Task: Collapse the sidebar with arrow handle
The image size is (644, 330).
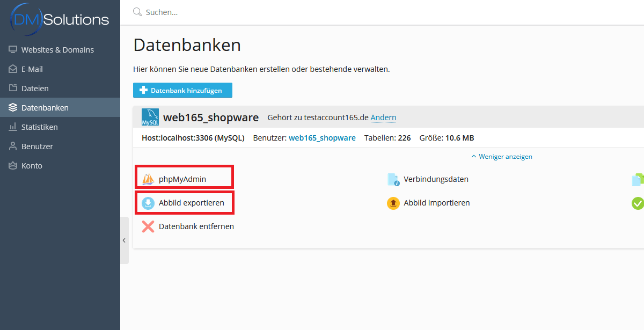Action: pyautogui.click(x=125, y=240)
